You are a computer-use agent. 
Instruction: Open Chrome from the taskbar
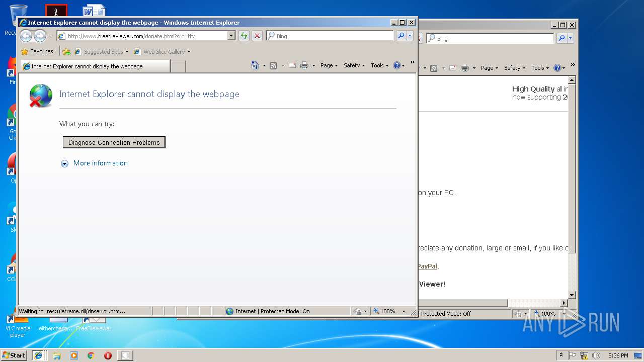click(91, 355)
